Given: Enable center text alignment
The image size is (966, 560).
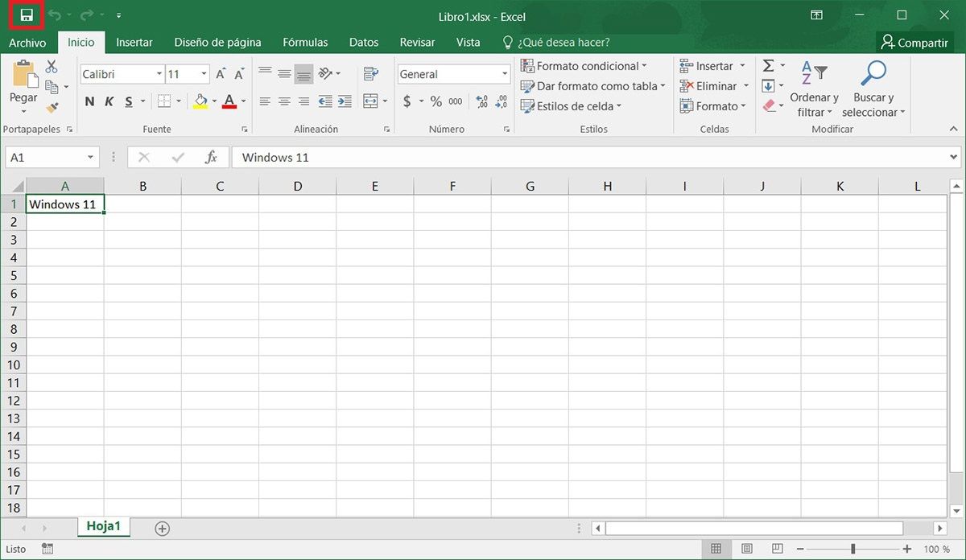Looking at the screenshot, I should [x=283, y=101].
